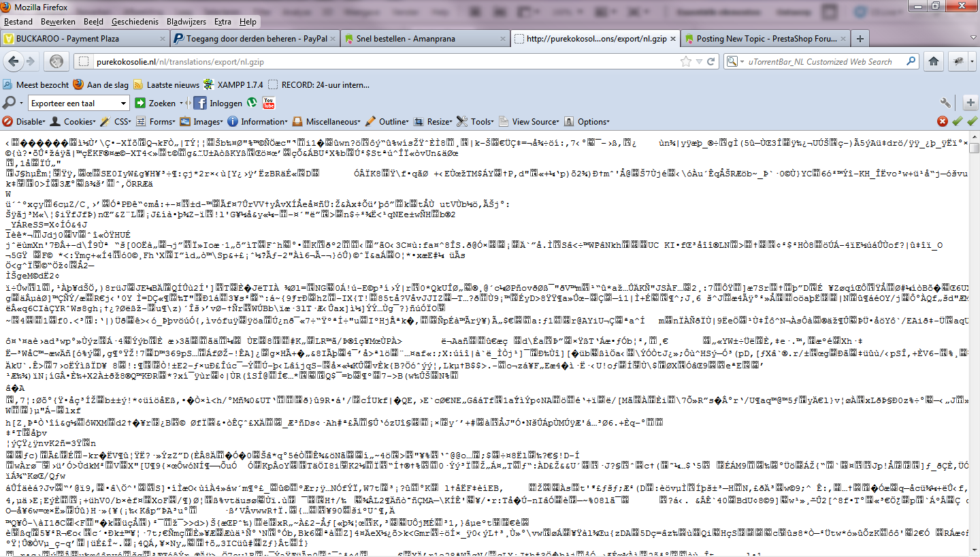The image size is (980, 557).
Task: Switch to the BUCKAROO - Payment Plaza tab
Action: point(84,39)
